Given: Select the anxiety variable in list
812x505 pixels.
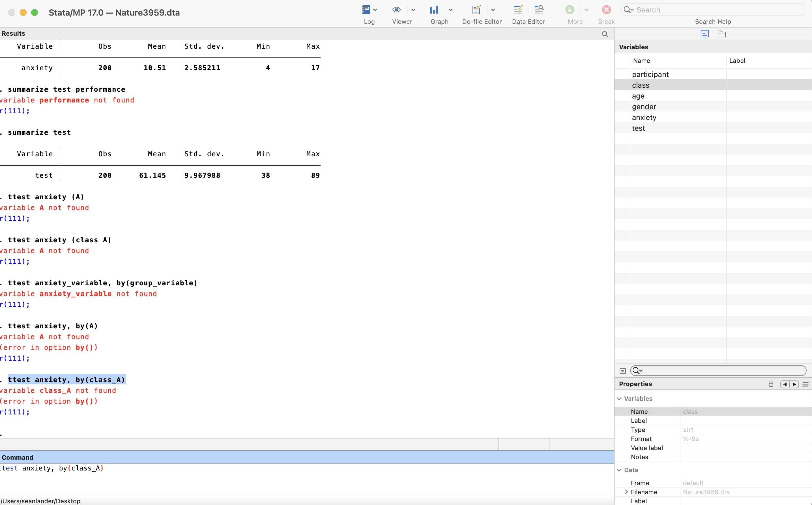Looking at the screenshot, I should (644, 117).
